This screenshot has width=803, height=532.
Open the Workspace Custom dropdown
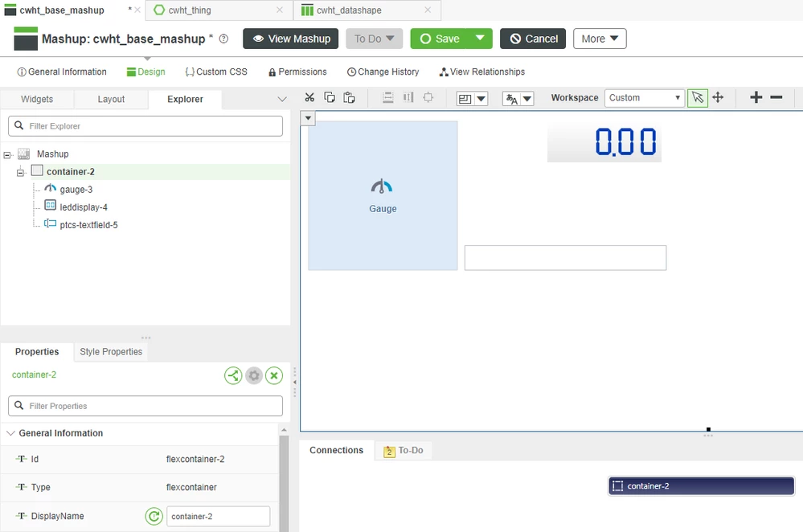(x=644, y=98)
